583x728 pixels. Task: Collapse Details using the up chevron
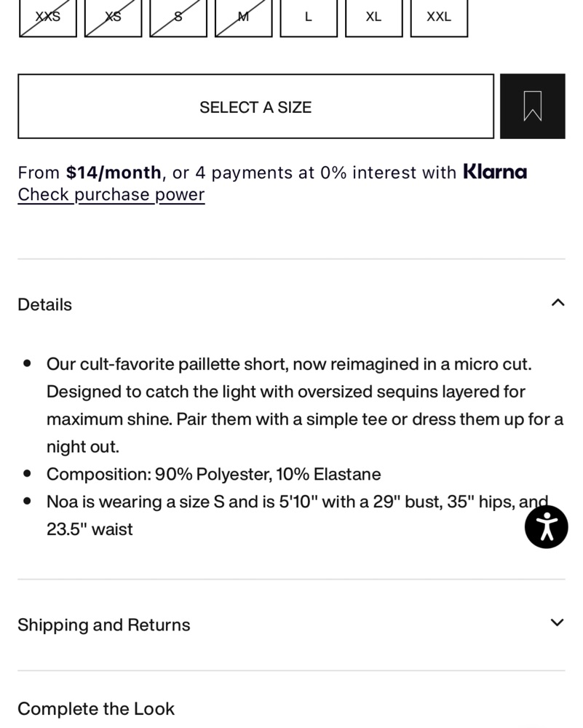tap(558, 303)
